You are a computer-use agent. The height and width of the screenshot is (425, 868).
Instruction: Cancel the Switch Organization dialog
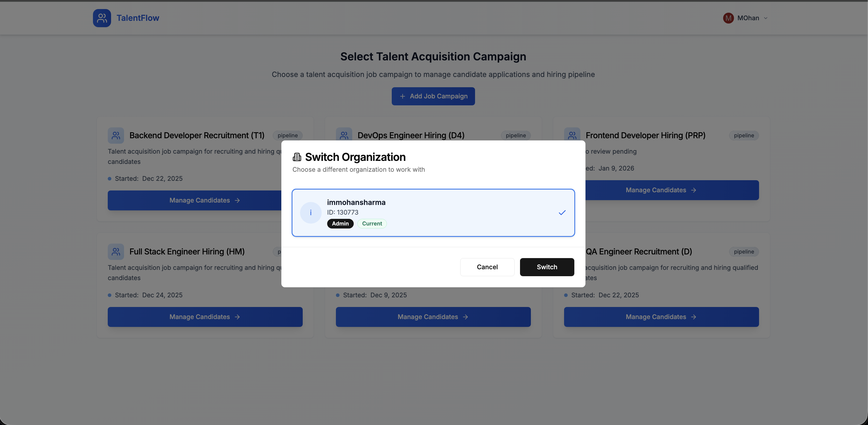pyautogui.click(x=487, y=267)
